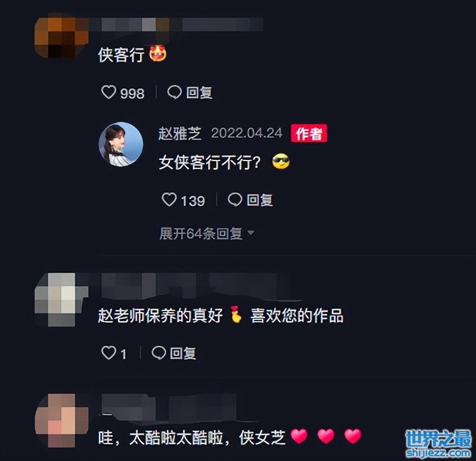The height and width of the screenshot is (461, 476).
Task: Open third commenter's blurred avatar
Action: [62, 421]
